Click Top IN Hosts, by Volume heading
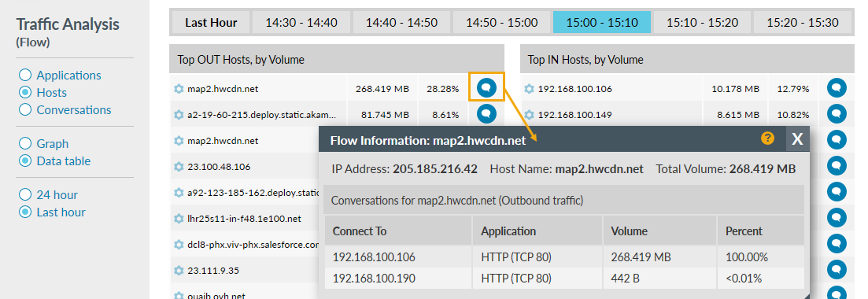 (585, 59)
